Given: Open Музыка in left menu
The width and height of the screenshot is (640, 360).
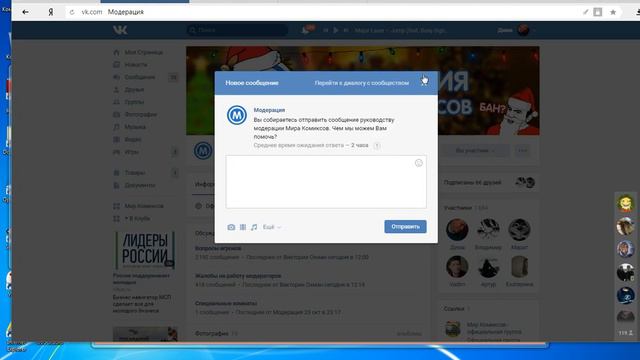Looking at the screenshot, I should (135, 127).
